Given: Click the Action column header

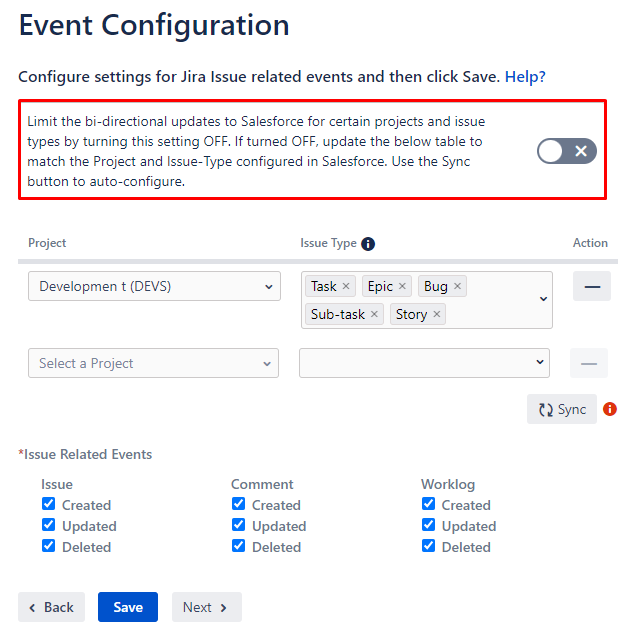Looking at the screenshot, I should (x=590, y=243).
